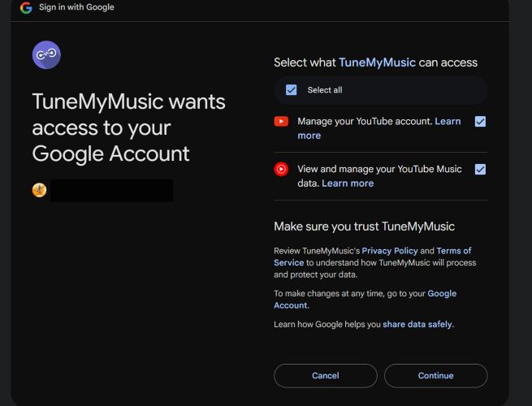Open Learn more for YouTube account
532x406 pixels.
tap(448, 122)
